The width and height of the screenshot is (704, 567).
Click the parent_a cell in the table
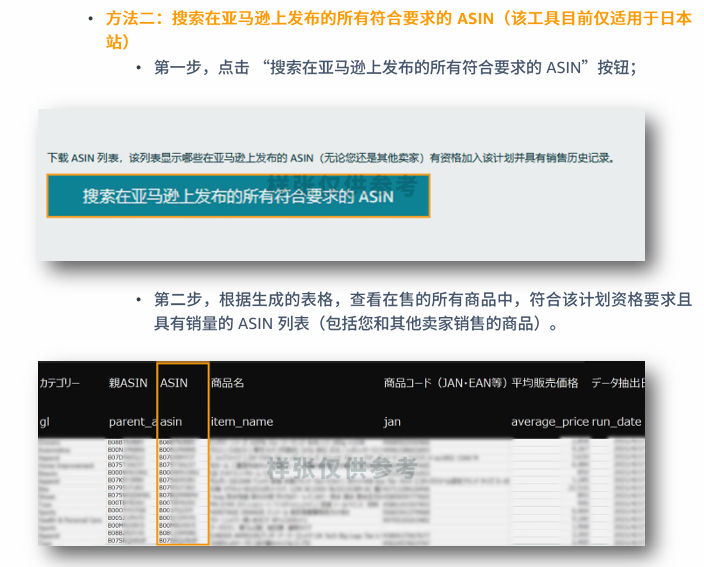point(133,422)
